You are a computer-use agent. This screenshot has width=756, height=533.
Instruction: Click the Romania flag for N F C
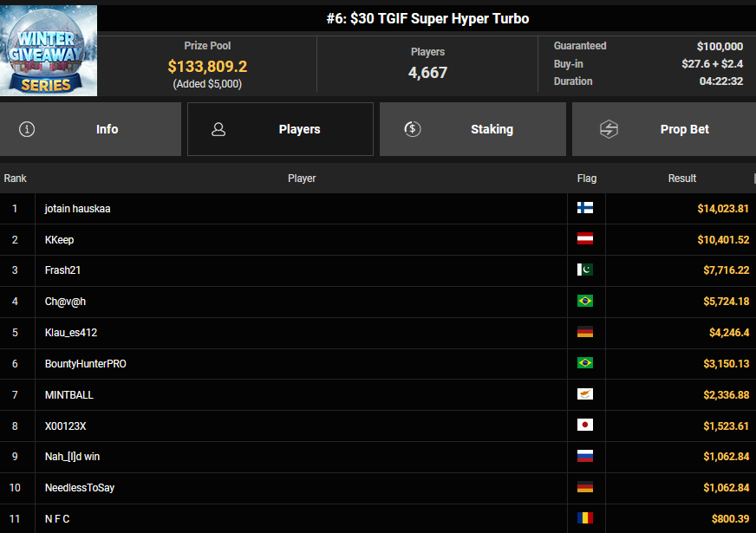[585, 518]
